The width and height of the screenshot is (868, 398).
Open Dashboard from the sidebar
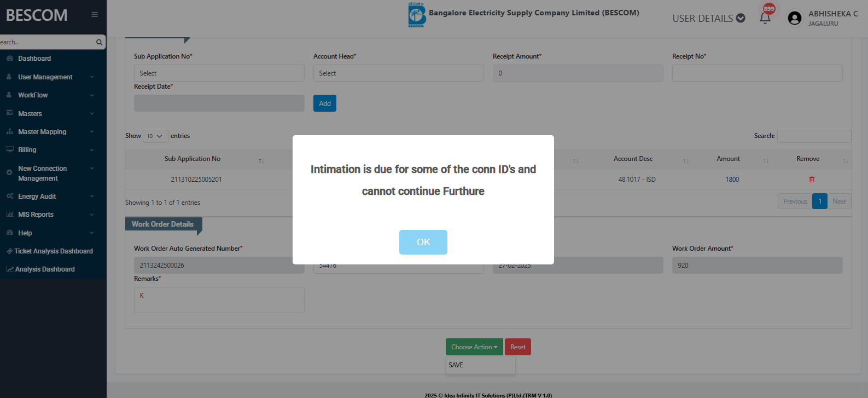tap(34, 59)
